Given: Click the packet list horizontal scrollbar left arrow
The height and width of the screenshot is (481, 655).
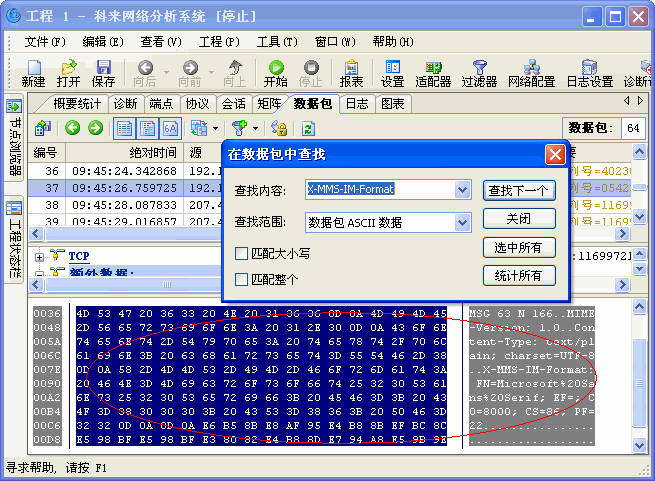Looking at the screenshot, I should 36,233.
